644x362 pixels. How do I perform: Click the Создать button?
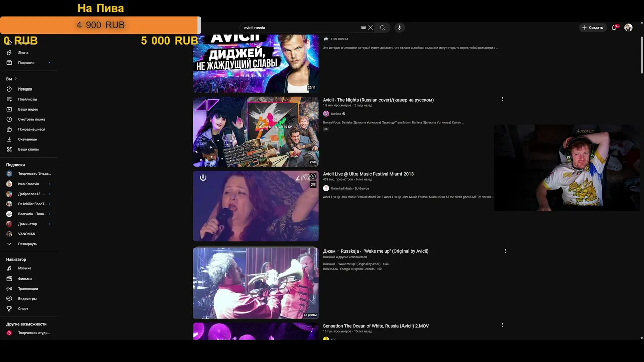coord(592,28)
